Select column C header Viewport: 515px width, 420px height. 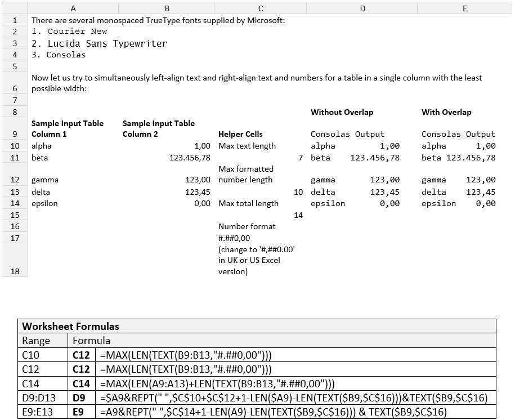click(x=261, y=8)
